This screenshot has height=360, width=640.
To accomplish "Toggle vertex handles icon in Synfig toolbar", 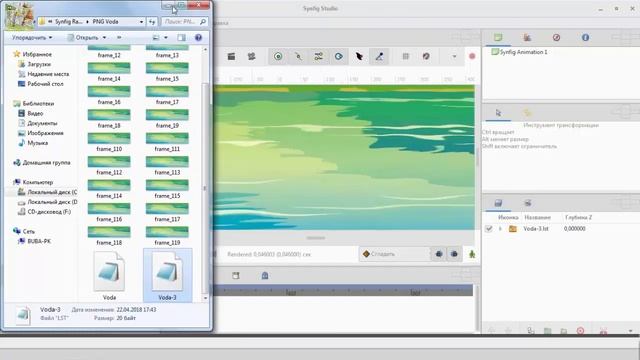I will click(298, 56).
